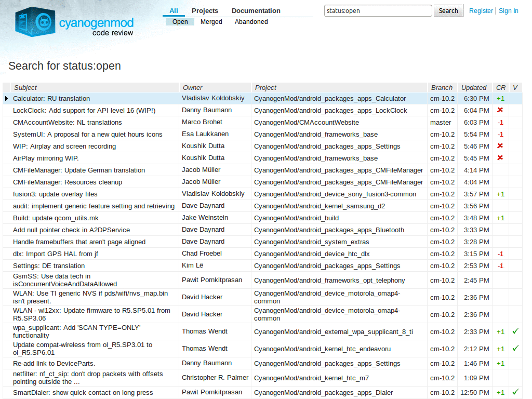Click the red X in LockClock row
The image size is (532, 399).
[500, 110]
